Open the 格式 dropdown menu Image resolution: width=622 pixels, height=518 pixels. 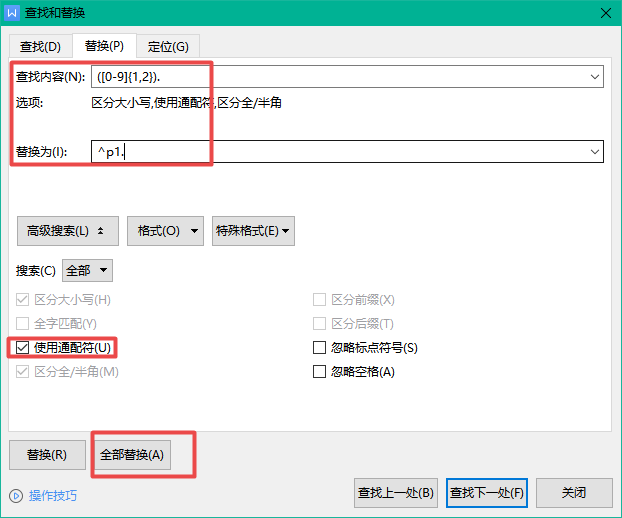(165, 230)
